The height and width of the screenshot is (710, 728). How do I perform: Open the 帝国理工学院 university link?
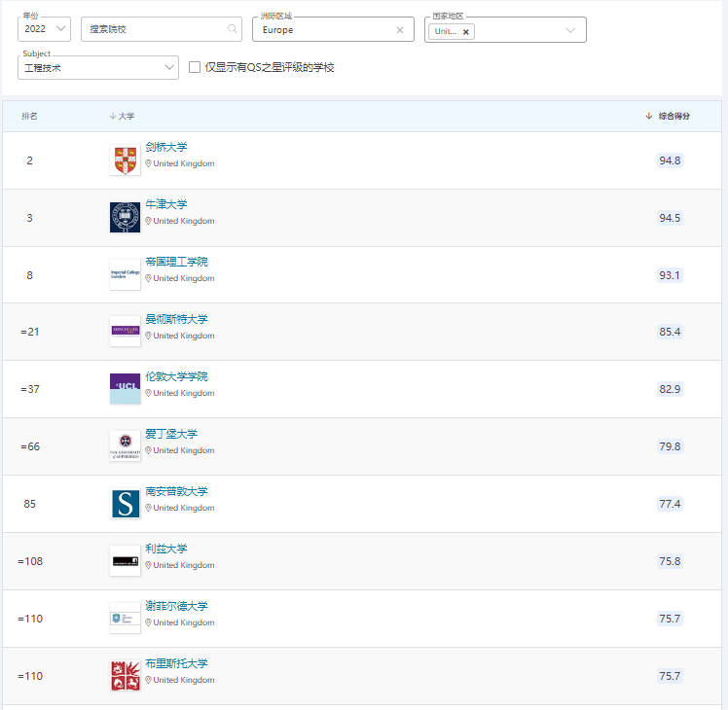point(176,263)
